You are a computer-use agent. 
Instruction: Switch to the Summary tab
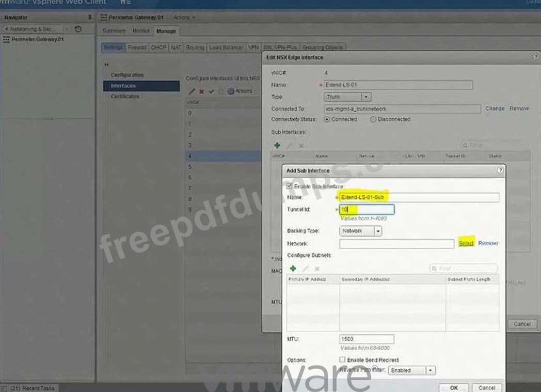pyautogui.click(x=114, y=31)
